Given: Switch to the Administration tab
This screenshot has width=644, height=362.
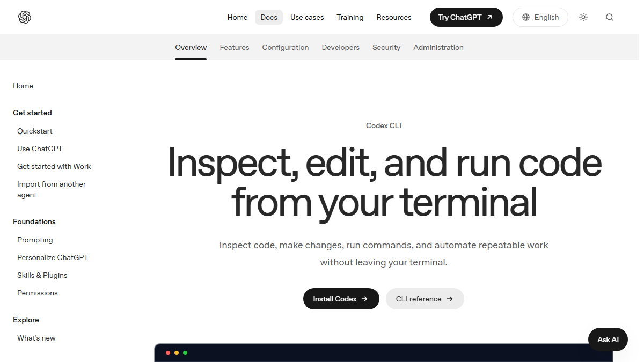Looking at the screenshot, I should point(438,47).
